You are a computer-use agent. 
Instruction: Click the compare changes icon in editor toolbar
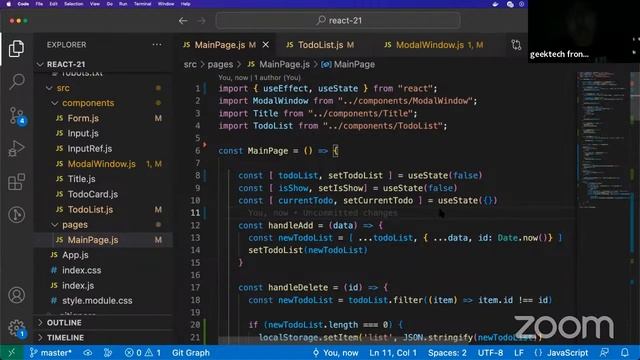(x=516, y=45)
